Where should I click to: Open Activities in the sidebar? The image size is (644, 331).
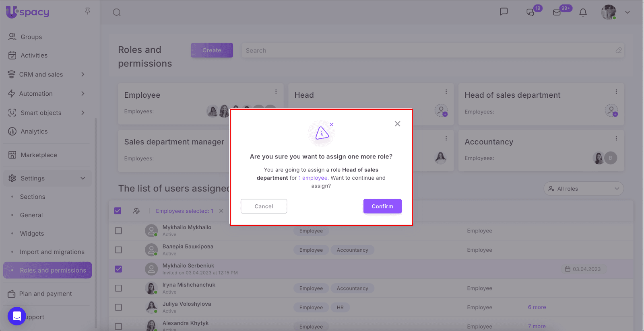pos(34,56)
